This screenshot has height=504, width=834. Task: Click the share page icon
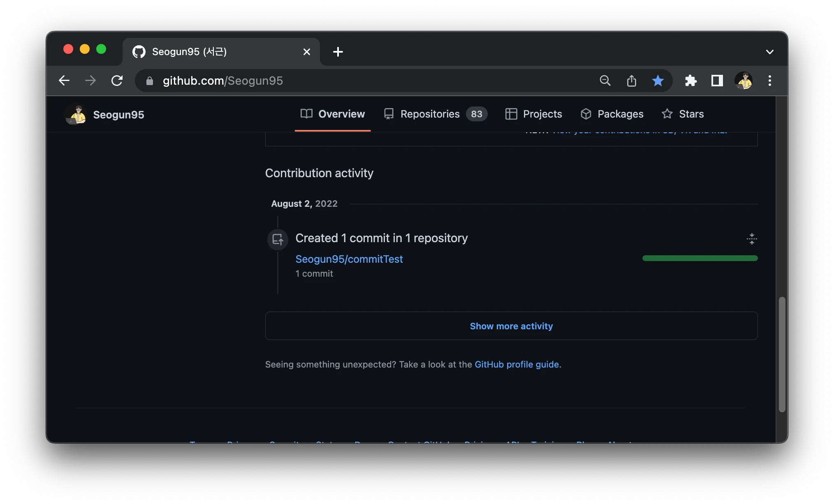point(632,81)
